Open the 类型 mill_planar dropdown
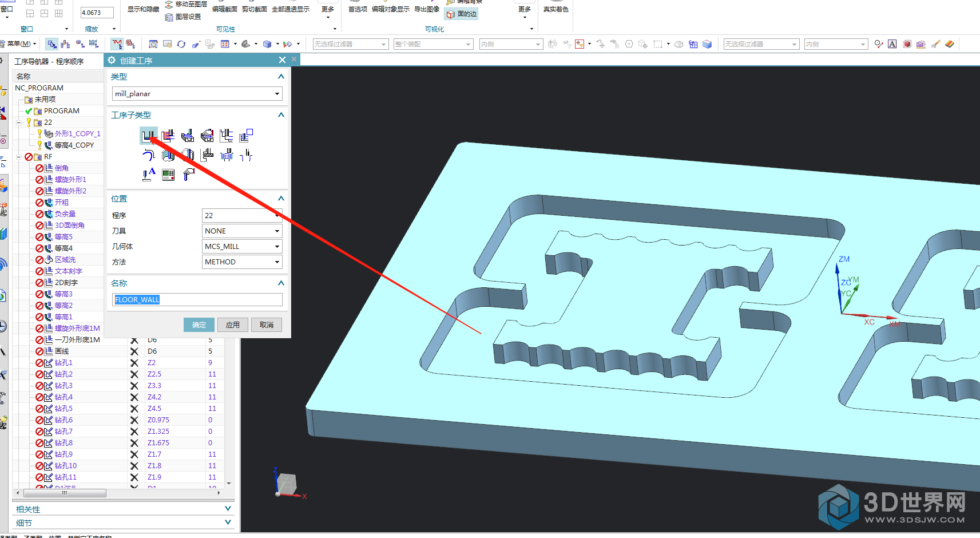The image size is (980, 538). [x=197, y=93]
